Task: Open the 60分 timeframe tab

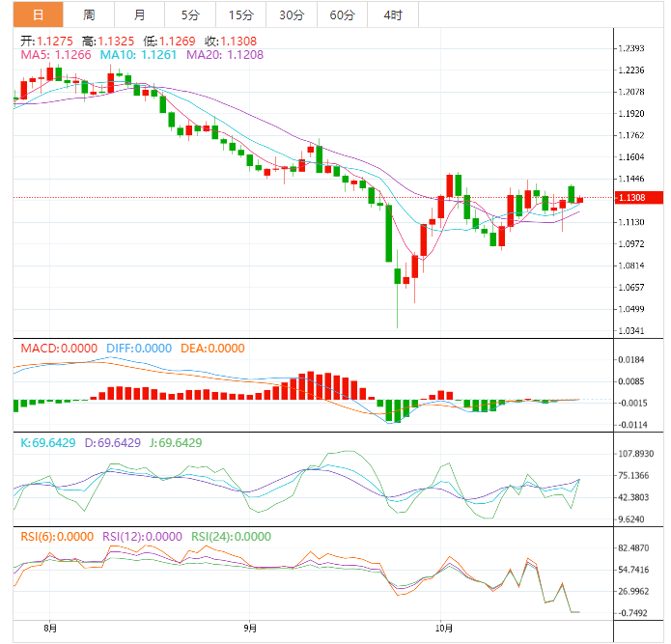Action: (343, 15)
